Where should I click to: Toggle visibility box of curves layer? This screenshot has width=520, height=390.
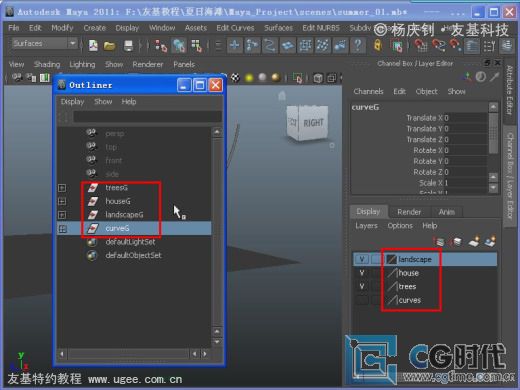tap(362, 300)
